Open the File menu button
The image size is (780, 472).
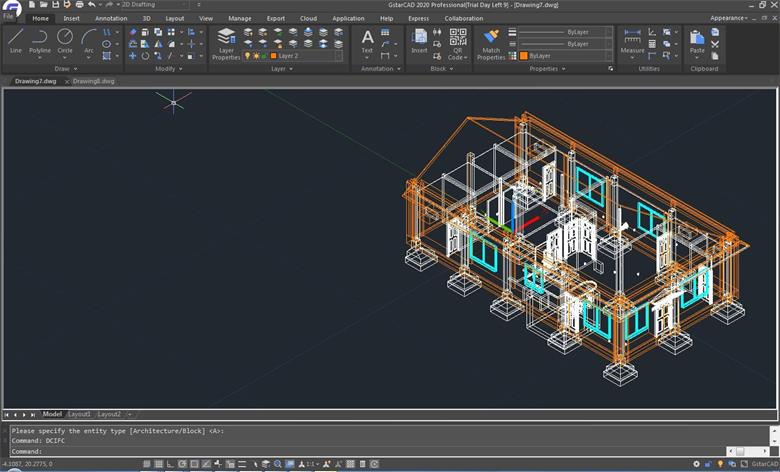pyautogui.click(x=8, y=16)
